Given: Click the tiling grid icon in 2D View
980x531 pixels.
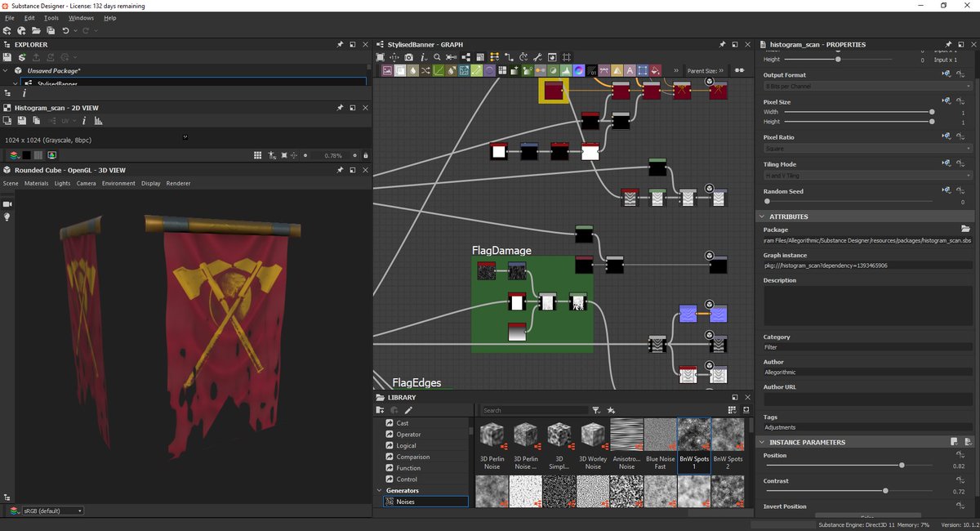Looking at the screenshot, I should (x=257, y=154).
